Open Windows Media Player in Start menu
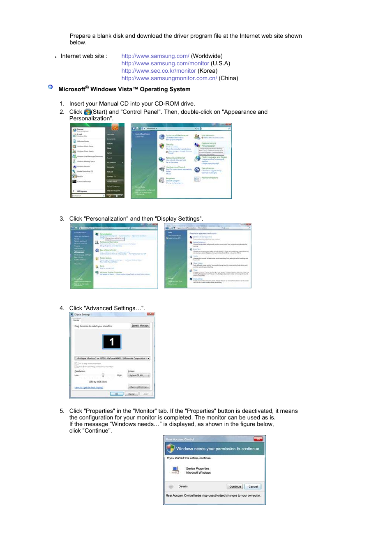Screen dimensions: 392x555 (85, 146)
